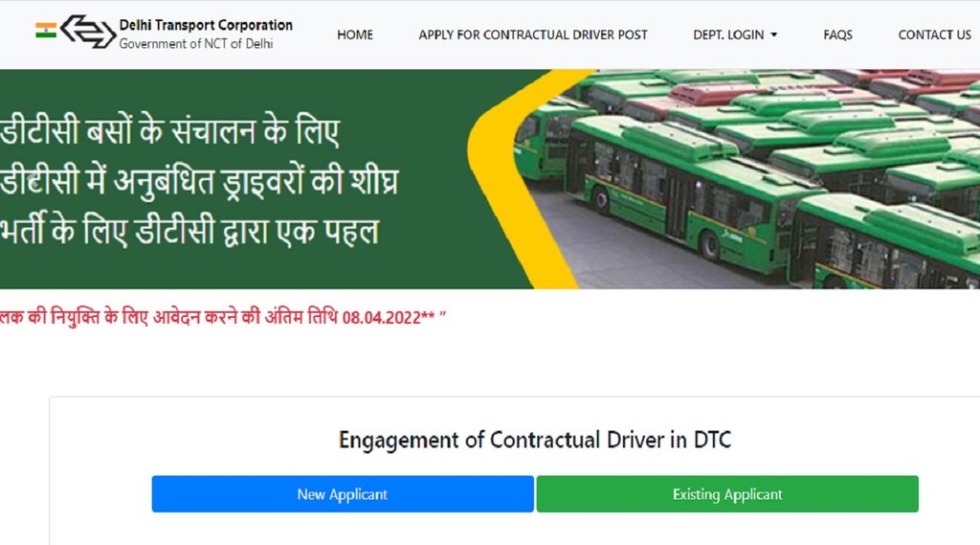Click the DTC arrows logo
The width and height of the screenshot is (980, 545).
(88, 32)
